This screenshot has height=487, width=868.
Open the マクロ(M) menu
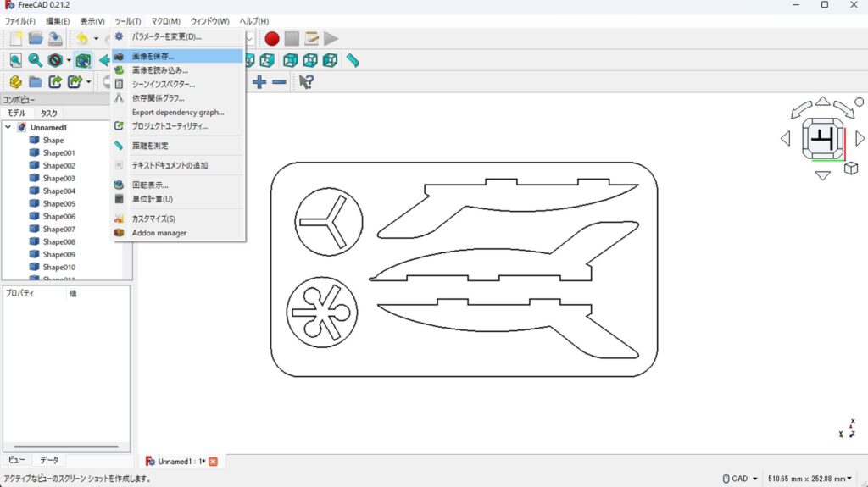(165, 21)
